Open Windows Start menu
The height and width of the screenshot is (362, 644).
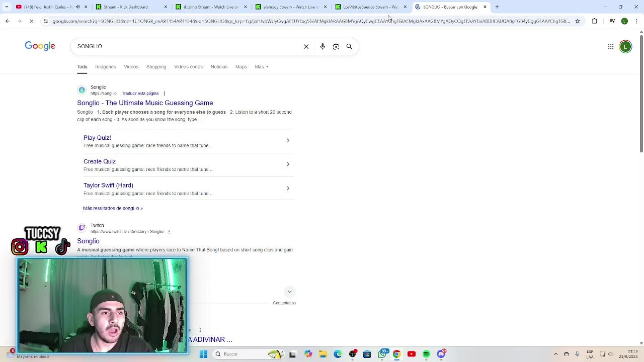coord(204,354)
